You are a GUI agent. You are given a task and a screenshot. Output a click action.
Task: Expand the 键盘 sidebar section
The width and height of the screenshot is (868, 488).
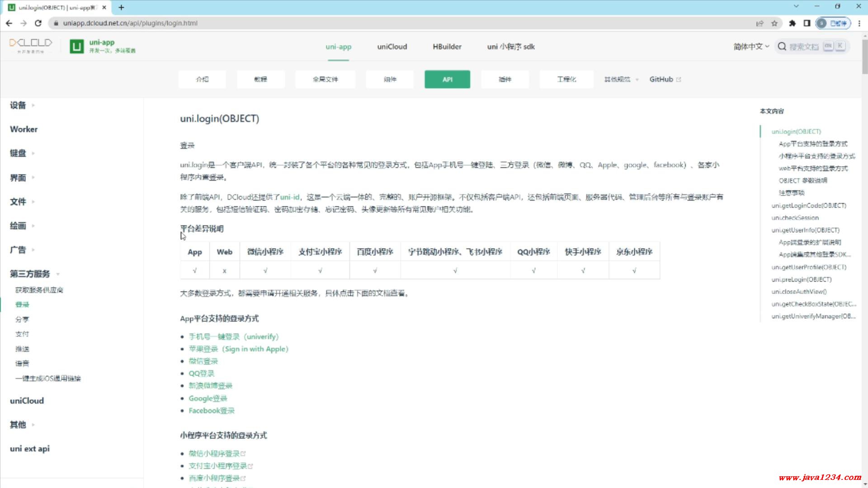point(22,153)
